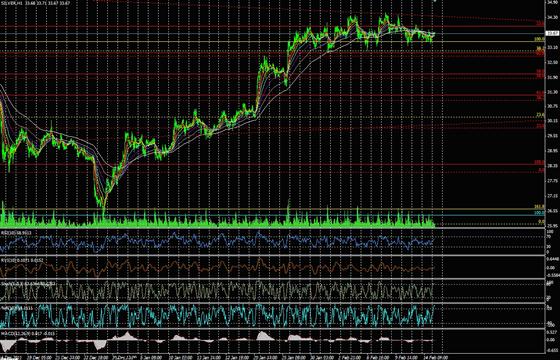560x360 pixels.
Task: Select the yellow Fibonacci 23.6 level label
Action: (540, 115)
